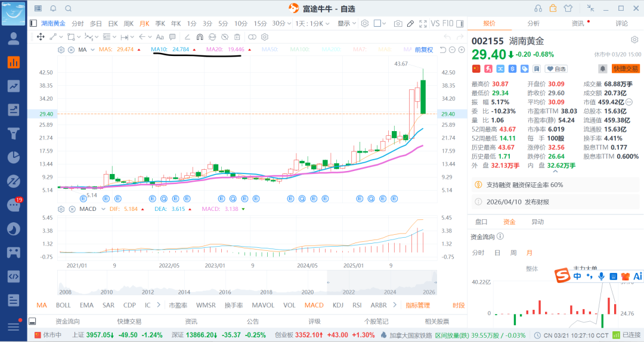Toggle the left panel collapse icon beside 湖南黄金
The height and width of the screenshot is (342, 644).
(x=33, y=23)
